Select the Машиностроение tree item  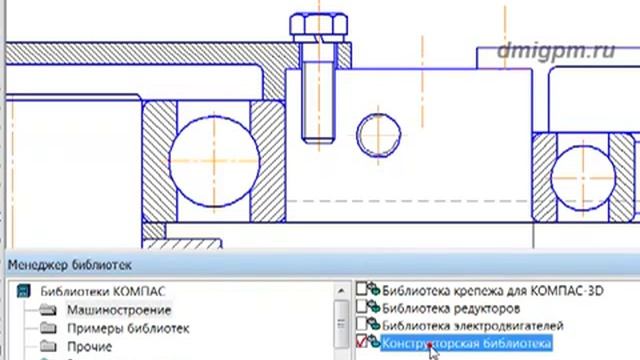tap(119, 310)
